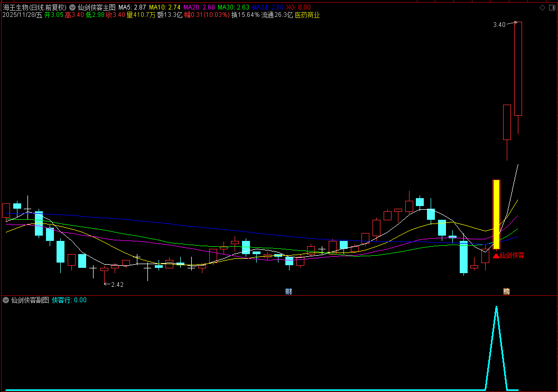
Task: Click the MA5: 2.87 legend value
Action: point(132,7)
